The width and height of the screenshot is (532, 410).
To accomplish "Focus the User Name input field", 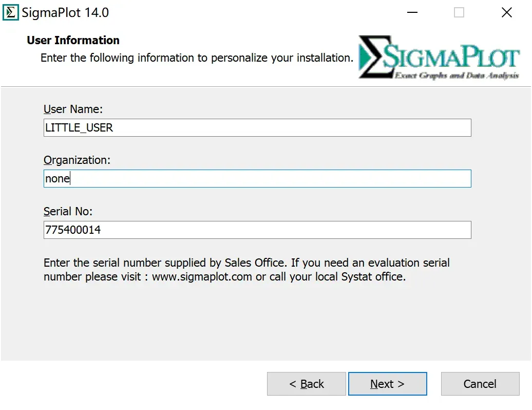I will click(x=257, y=127).
